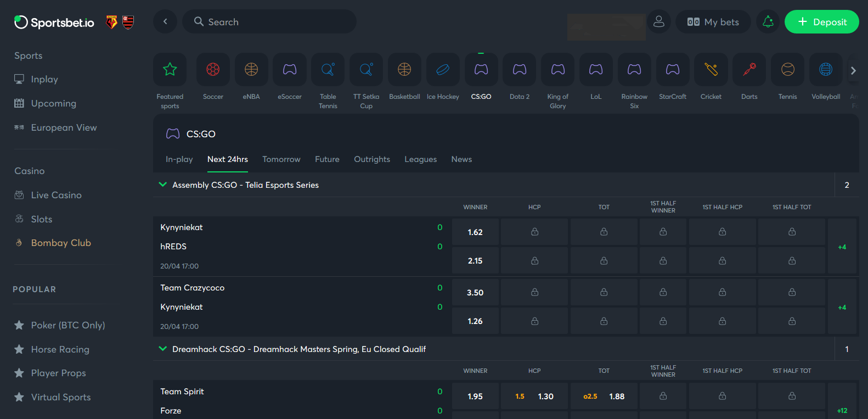Select Team Spirit handicap 1.5 at 1.30
This screenshot has width=868, height=419.
[534, 396]
